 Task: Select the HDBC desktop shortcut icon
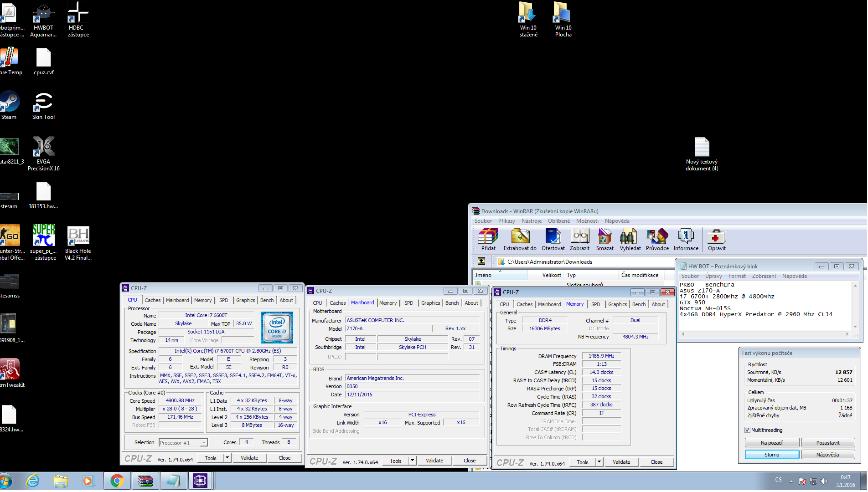78,20
